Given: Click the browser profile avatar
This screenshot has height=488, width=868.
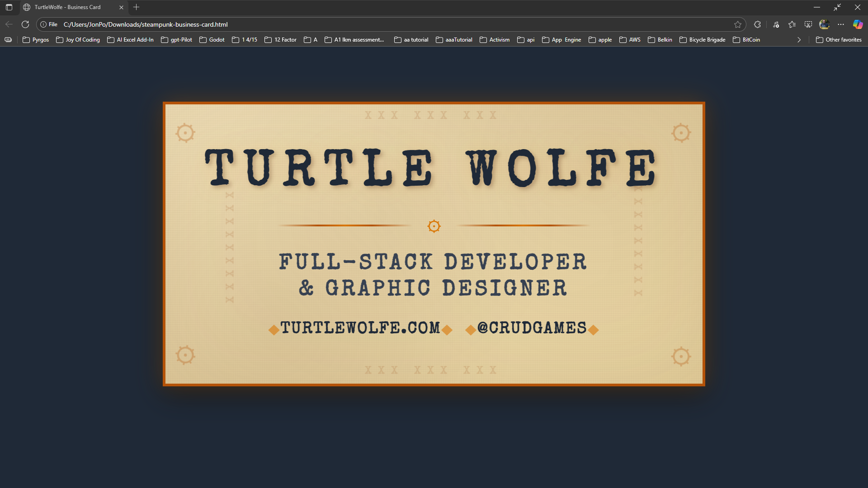Looking at the screenshot, I should [825, 24].
